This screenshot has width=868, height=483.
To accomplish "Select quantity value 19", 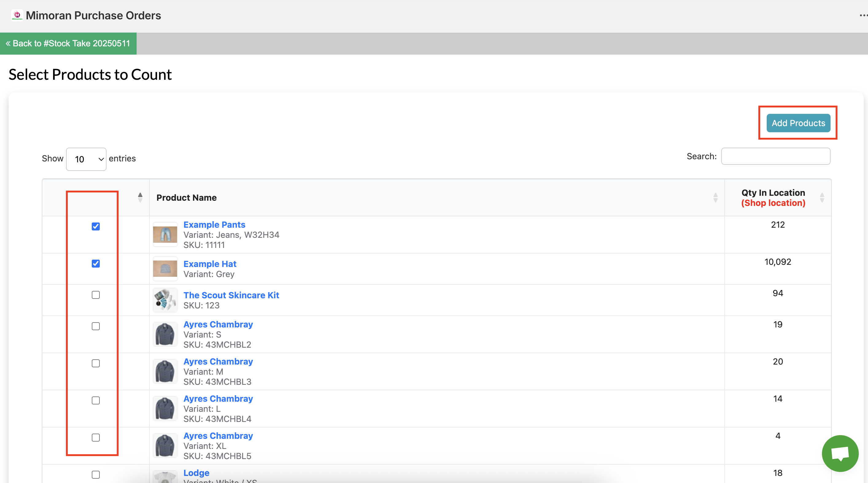I will click(x=778, y=324).
